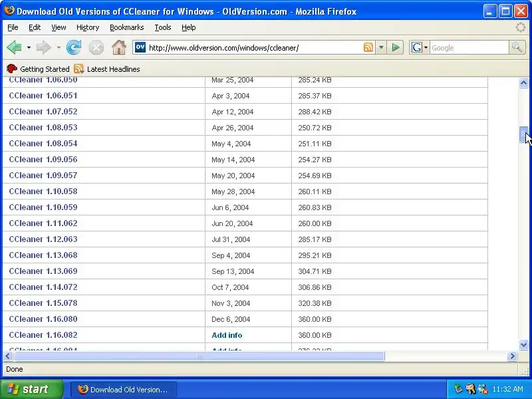
Task: Open the Windows Start button
Action: (31, 389)
